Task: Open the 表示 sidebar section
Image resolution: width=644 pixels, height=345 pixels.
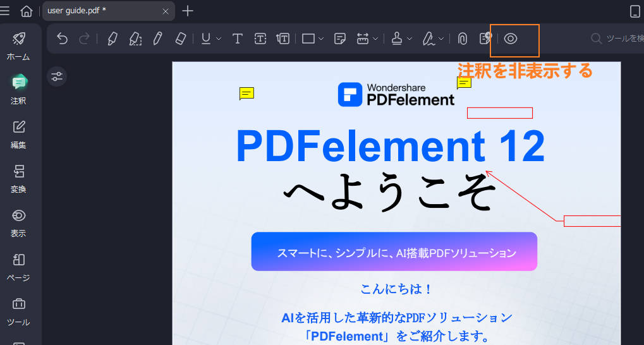Action: pos(18,223)
